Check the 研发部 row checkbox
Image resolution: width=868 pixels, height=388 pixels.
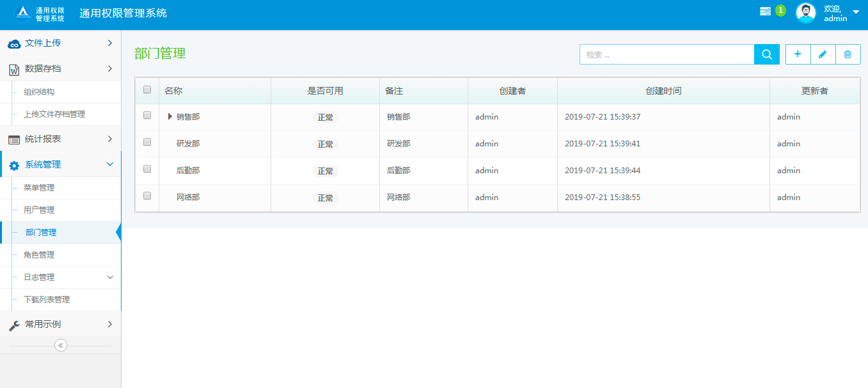(147, 142)
